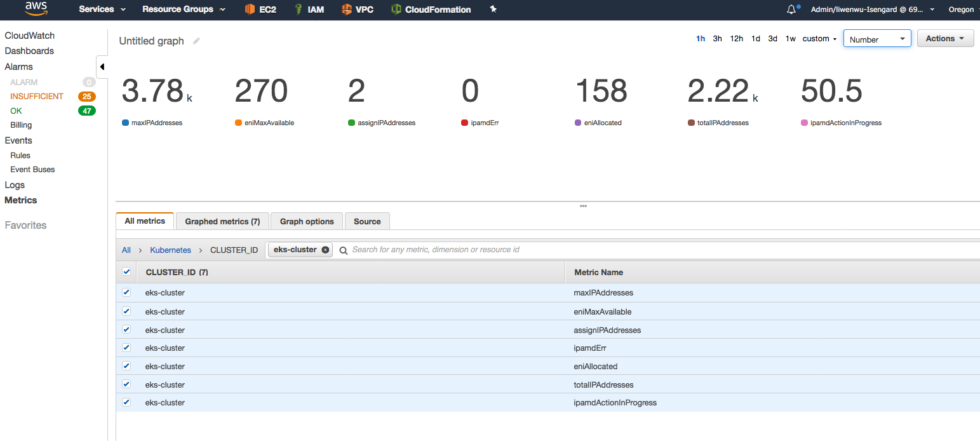
Task: Switch to the All metrics tab
Action: (x=145, y=221)
